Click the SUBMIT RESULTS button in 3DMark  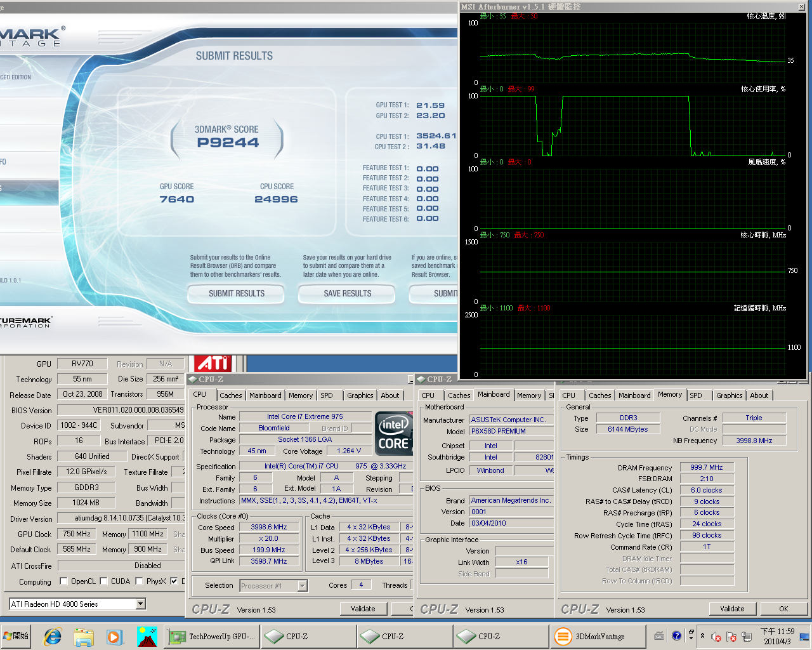click(x=237, y=293)
